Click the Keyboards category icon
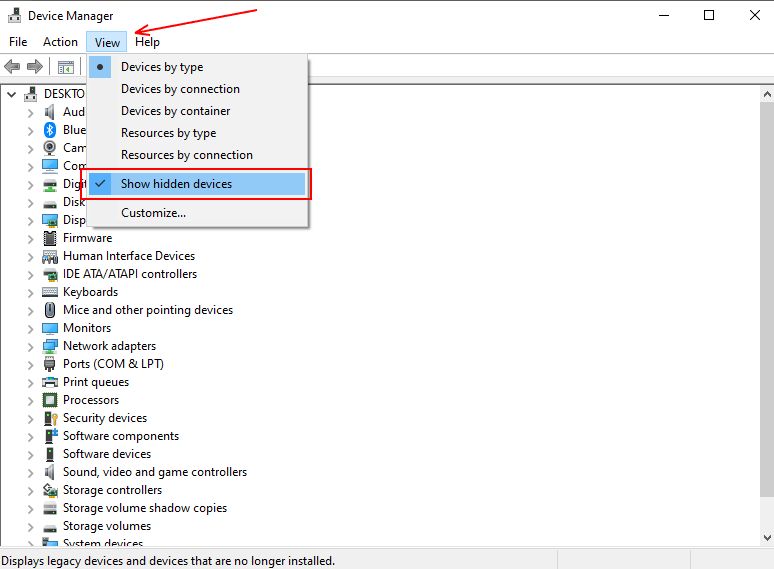 click(x=50, y=292)
